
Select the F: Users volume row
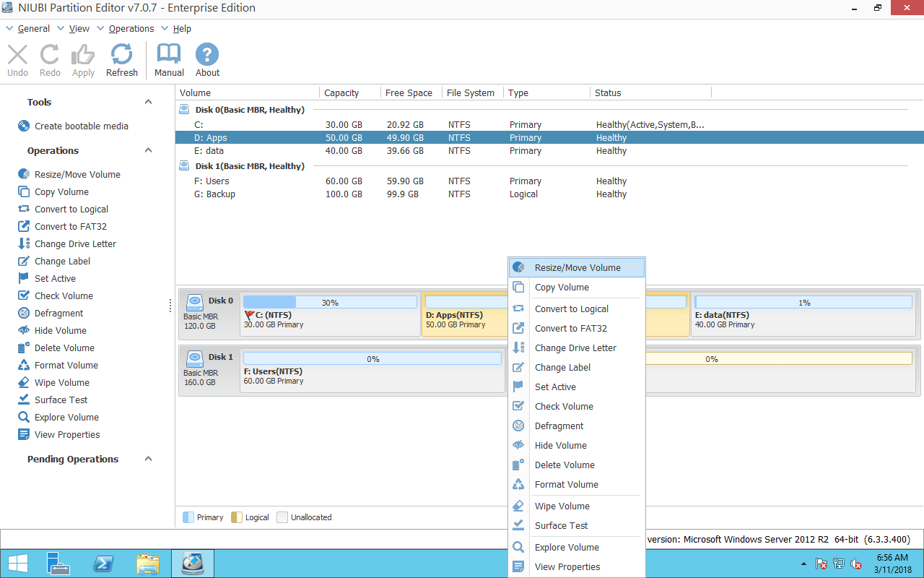[x=549, y=181]
